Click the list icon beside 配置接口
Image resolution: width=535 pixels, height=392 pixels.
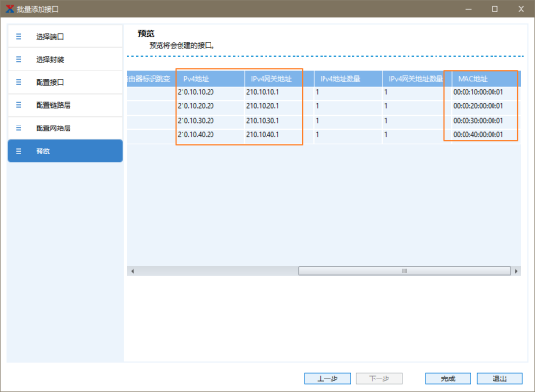(18, 82)
